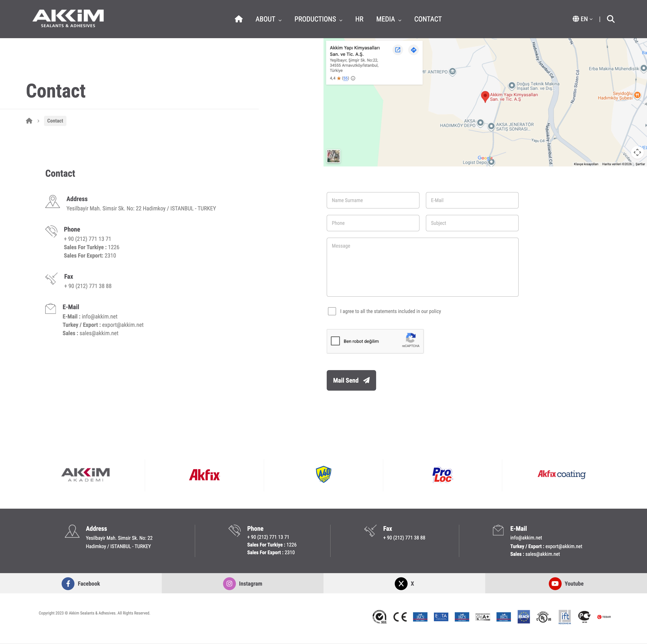Click the Akkim Akademi brand logo
The width and height of the screenshot is (647, 644).
click(x=85, y=475)
